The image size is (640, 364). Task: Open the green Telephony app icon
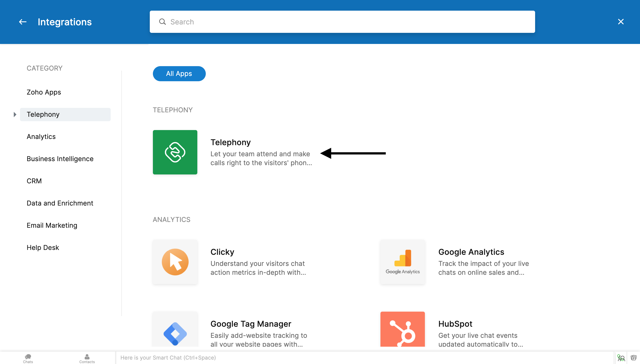(x=175, y=152)
